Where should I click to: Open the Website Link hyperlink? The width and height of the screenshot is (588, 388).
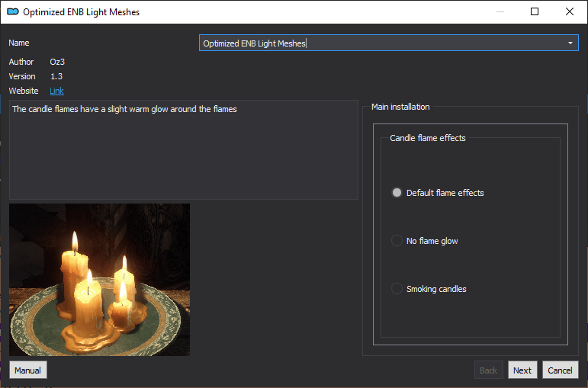click(56, 91)
